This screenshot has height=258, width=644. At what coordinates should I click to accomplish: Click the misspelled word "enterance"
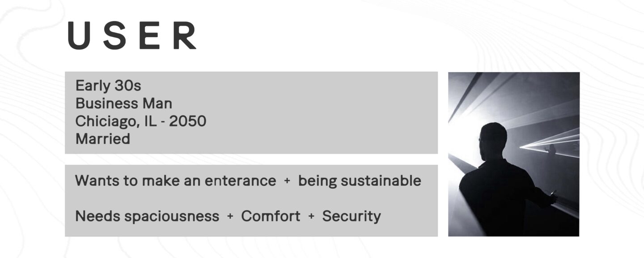click(240, 181)
